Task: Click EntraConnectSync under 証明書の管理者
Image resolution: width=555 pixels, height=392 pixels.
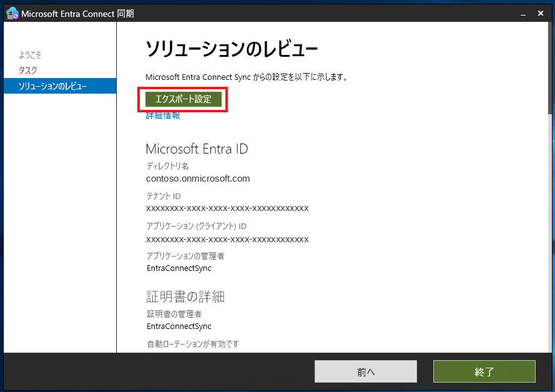Action: click(179, 326)
